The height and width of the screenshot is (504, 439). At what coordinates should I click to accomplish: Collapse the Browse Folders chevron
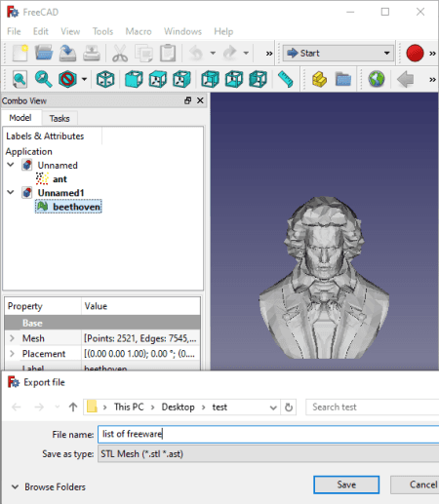[x=15, y=486]
